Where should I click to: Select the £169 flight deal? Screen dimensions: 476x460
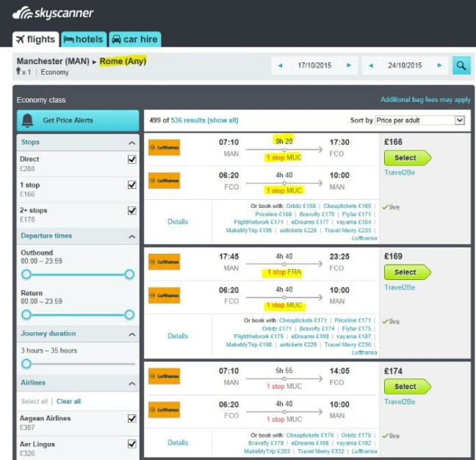click(x=408, y=273)
